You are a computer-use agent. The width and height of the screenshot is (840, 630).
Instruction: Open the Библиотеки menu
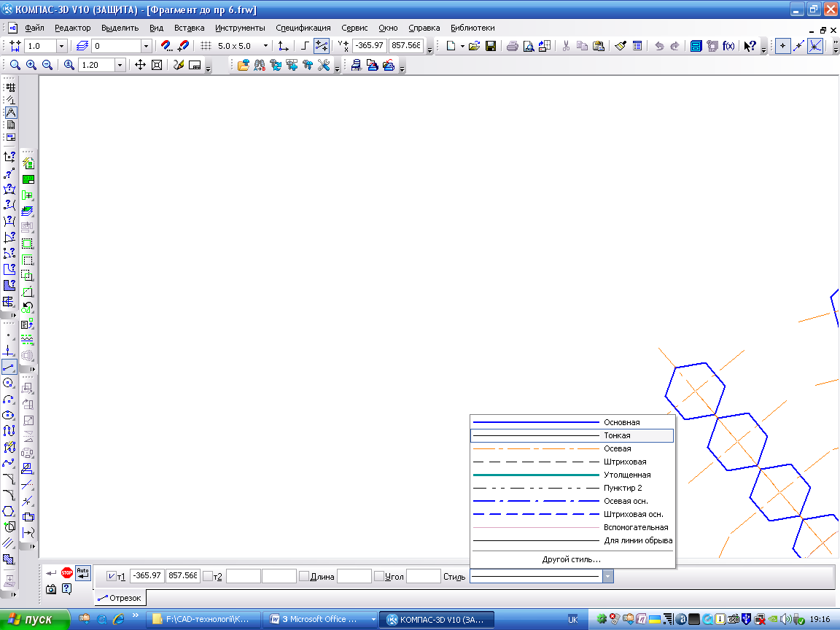[x=472, y=28]
